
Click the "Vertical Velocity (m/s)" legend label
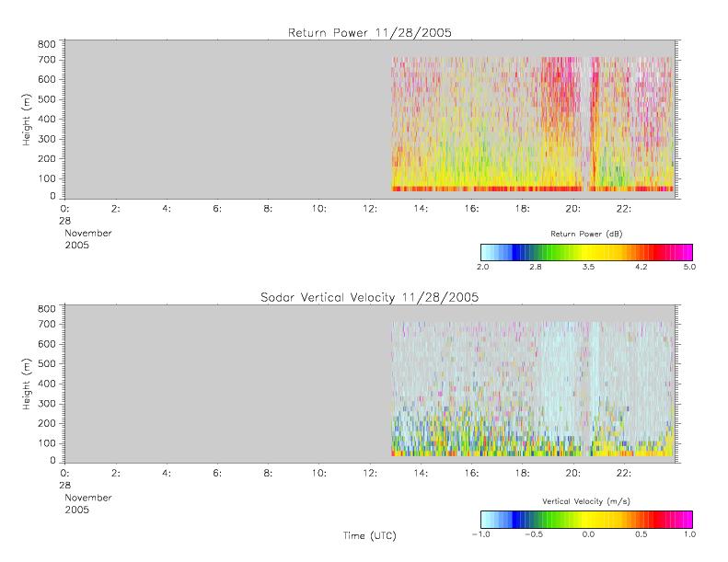coord(586,501)
